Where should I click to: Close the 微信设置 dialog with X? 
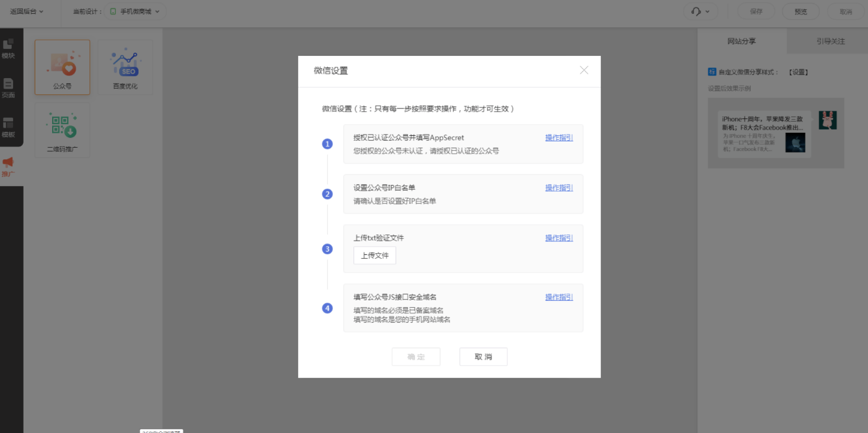583,70
